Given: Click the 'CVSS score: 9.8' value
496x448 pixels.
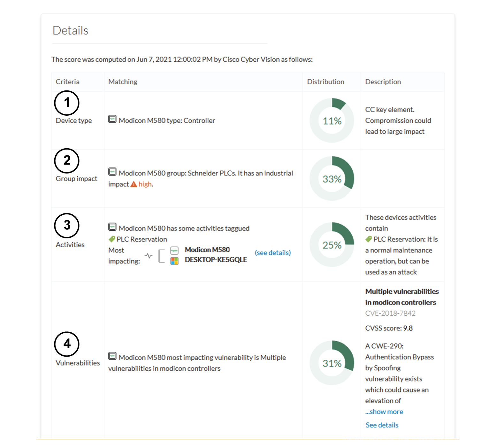Looking at the screenshot, I should (x=389, y=328).
